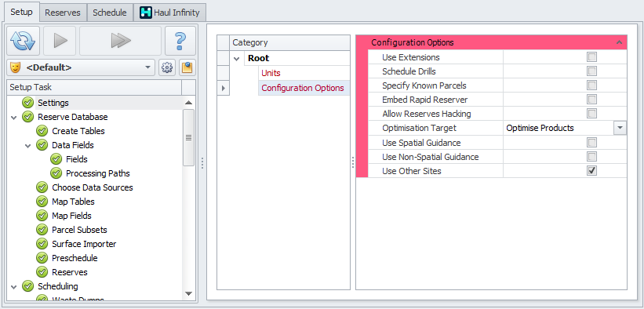The width and height of the screenshot is (644, 309).
Task: Select the Map Fields task label
Action: pos(71,216)
